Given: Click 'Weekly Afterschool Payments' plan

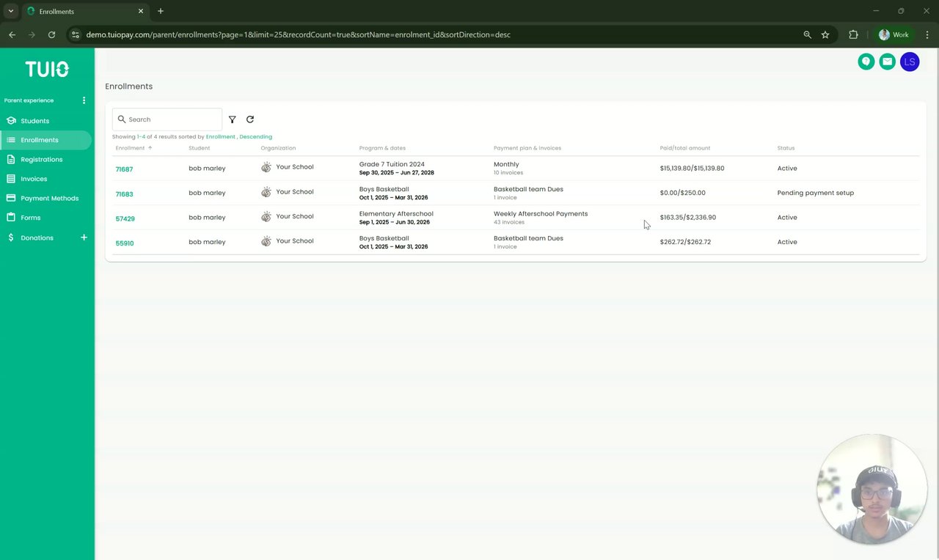Looking at the screenshot, I should (541, 213).
